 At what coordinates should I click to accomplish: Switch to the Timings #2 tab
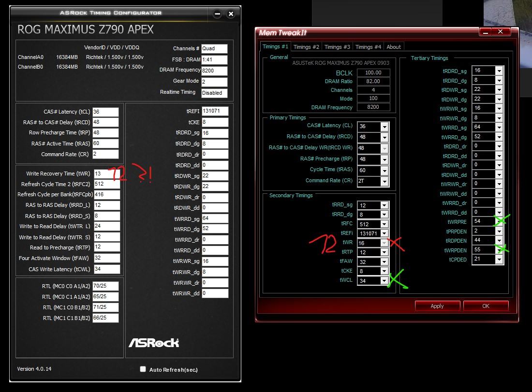tap(306, 47)
